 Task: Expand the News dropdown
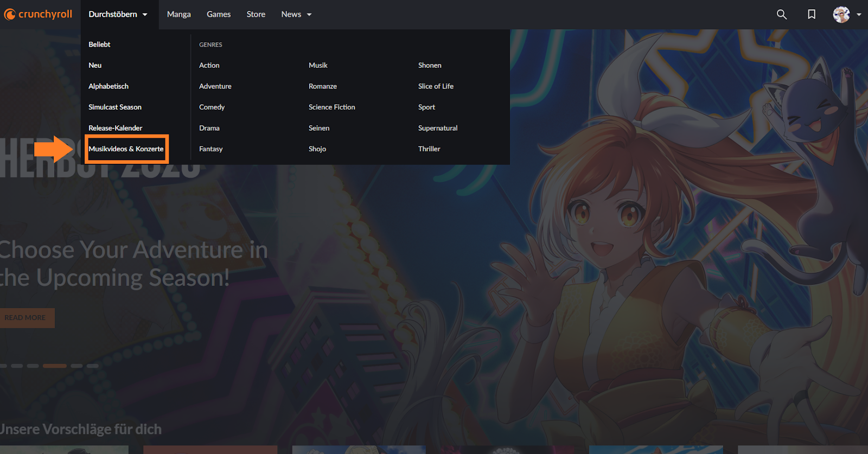(296, 14)
